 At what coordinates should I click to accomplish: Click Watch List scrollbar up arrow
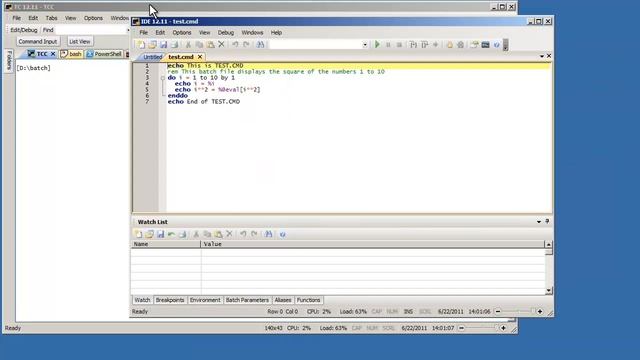click(x=549, y=244)
